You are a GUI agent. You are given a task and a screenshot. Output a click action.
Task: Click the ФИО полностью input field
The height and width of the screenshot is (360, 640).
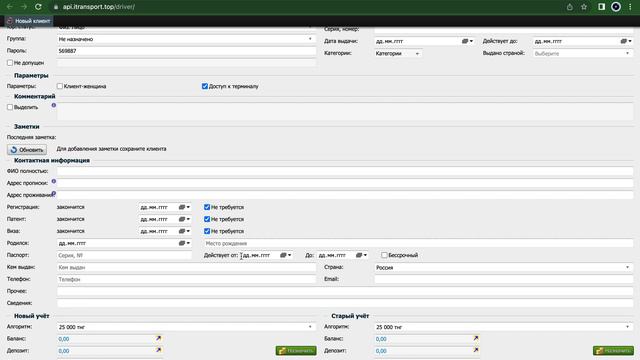click(345, 171)
